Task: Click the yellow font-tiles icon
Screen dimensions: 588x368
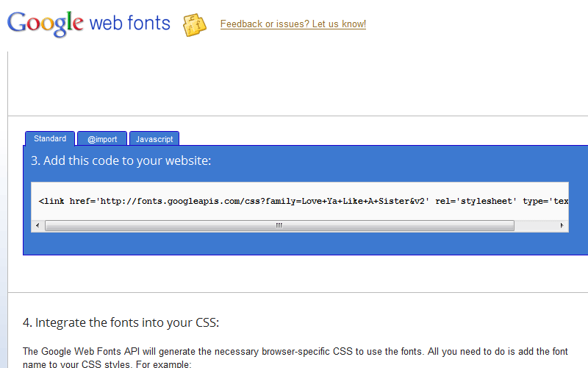Action: pyautogui.click(x=195, y=25)
